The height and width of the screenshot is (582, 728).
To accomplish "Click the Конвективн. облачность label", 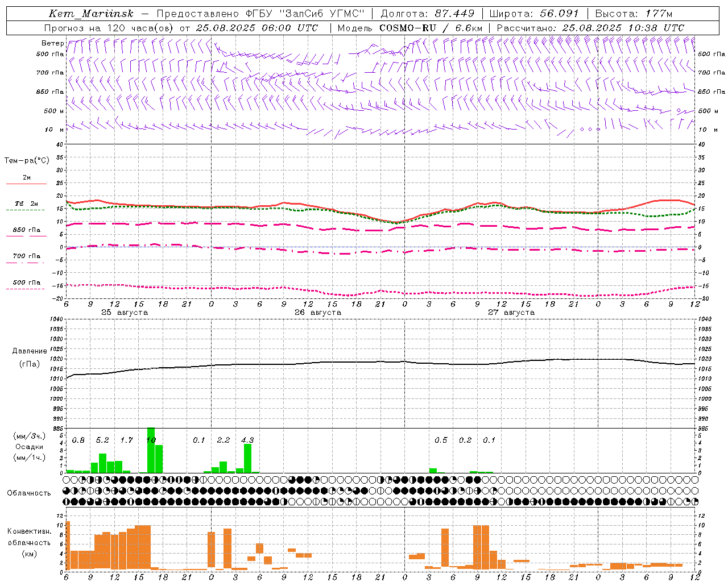I will point(30,537).
